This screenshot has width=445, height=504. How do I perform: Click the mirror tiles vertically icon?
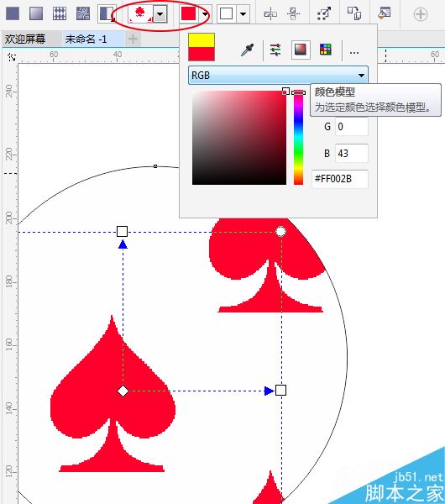(293, 14)
